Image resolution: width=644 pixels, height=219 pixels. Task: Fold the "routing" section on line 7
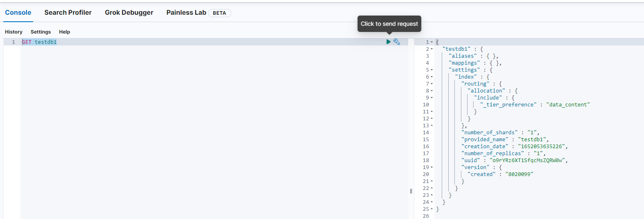click(x=432, y=84)
